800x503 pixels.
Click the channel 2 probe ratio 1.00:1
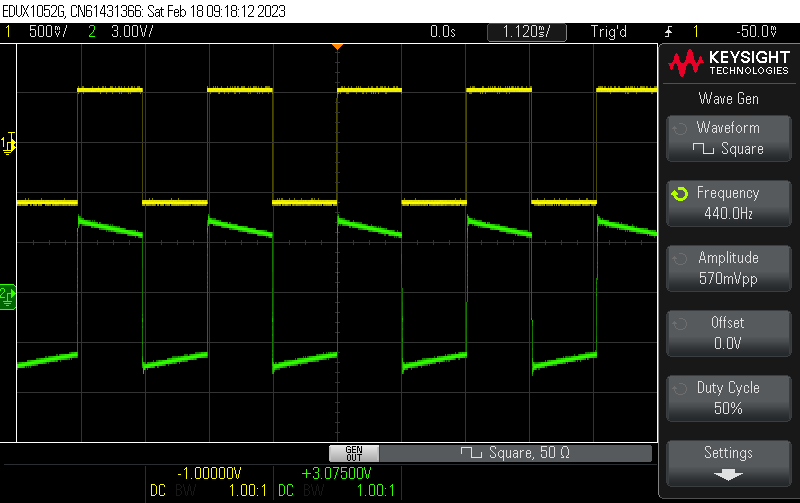point(376,491)
